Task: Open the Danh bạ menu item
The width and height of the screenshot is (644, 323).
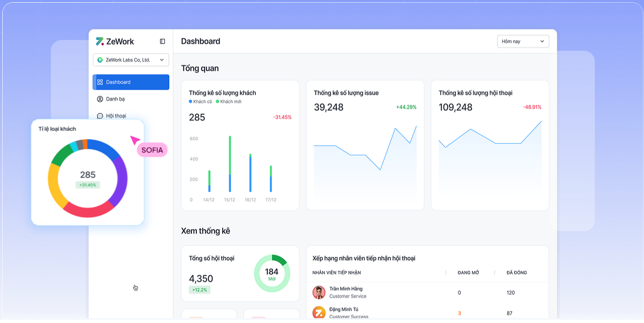Action: [x=116, y=99]
